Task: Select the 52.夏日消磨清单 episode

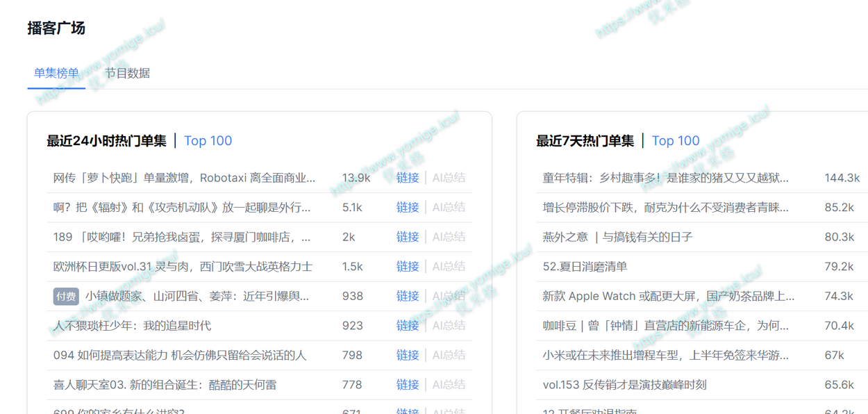Action: (585, 267)
